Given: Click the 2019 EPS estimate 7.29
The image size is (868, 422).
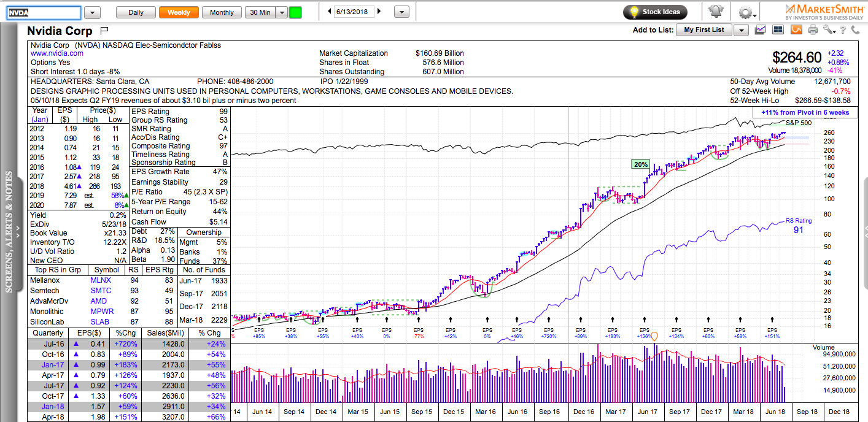Looking at the screenshot, I should (x=71, y=194).
